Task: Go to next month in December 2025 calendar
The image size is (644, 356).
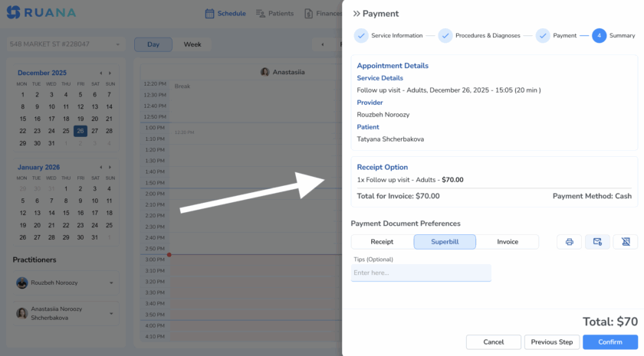Action: click(110, 73)
